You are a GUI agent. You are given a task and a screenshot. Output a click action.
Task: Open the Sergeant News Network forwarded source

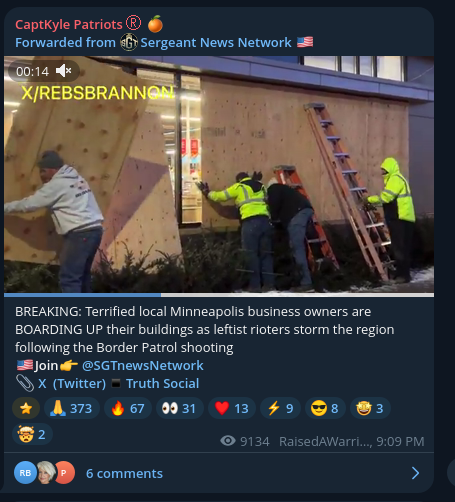(216, 43)
